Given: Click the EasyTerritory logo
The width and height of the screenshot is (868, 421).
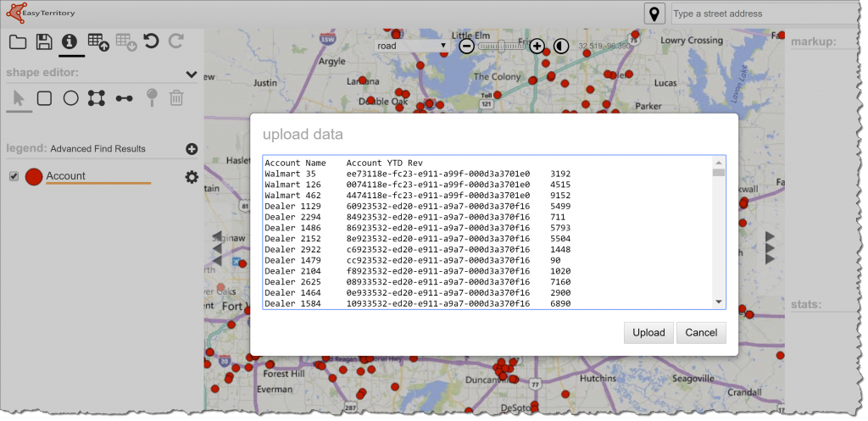Looking at the screenshot, I should pyautogui.click(x=40, y=13).
